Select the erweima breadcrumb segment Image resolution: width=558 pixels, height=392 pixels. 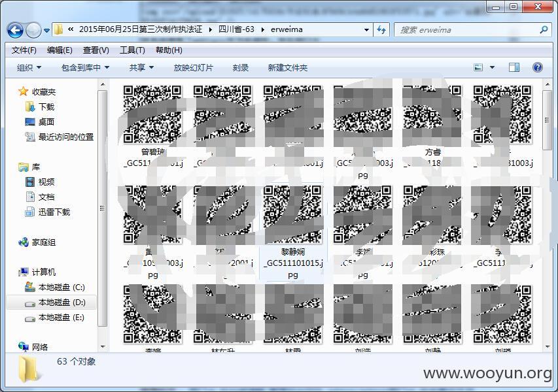pyautogui.click(x=287, y=29)
